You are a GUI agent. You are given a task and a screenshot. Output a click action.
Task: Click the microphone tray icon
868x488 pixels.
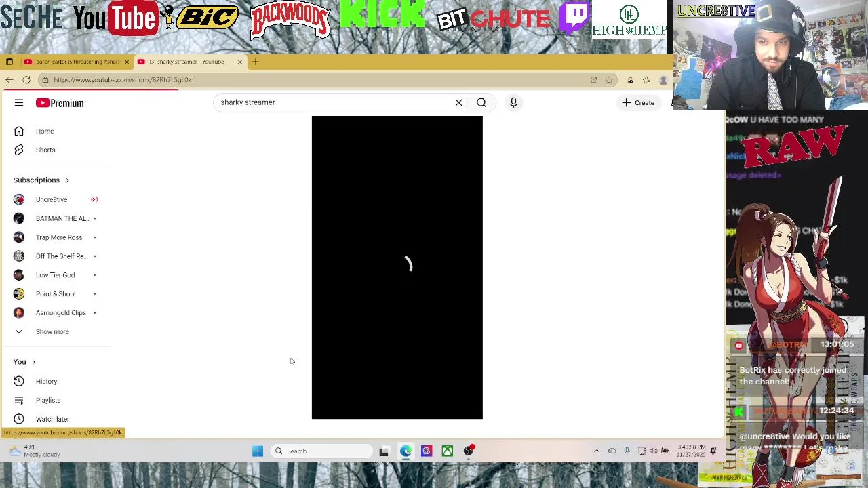click(627, 451)
